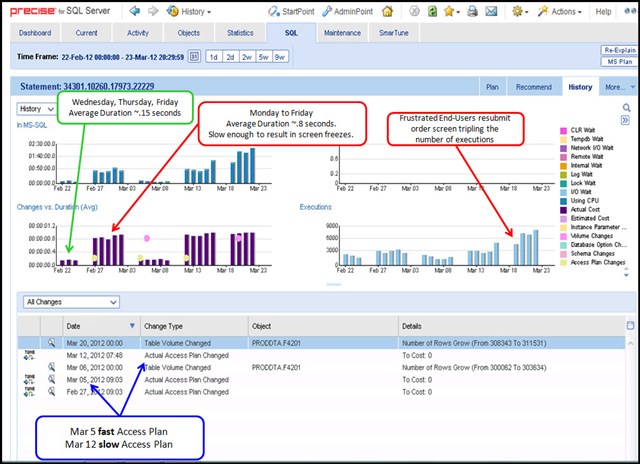Click the double-arrow collapse legend icon
The image size is (640, 464).
tap(625, 120)
